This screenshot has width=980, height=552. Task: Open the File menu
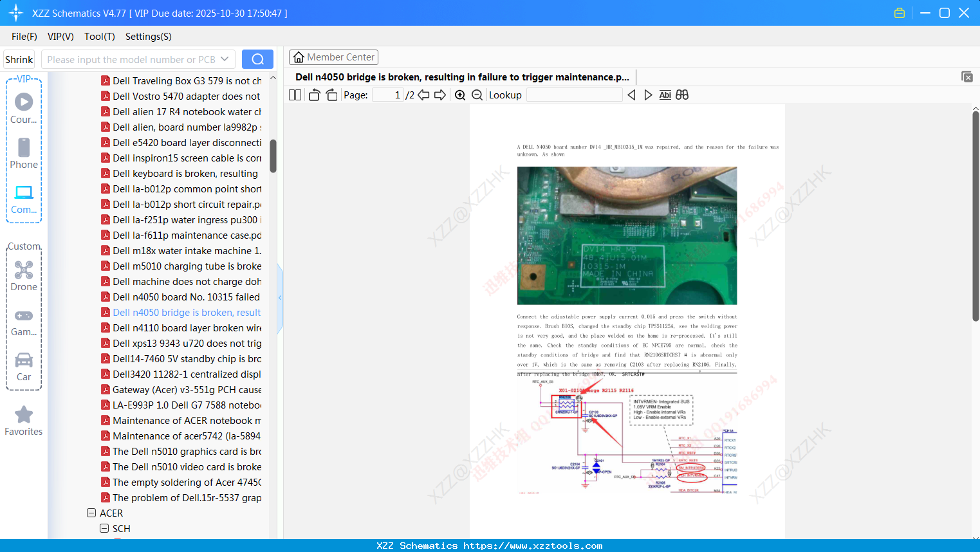point(24,37)
